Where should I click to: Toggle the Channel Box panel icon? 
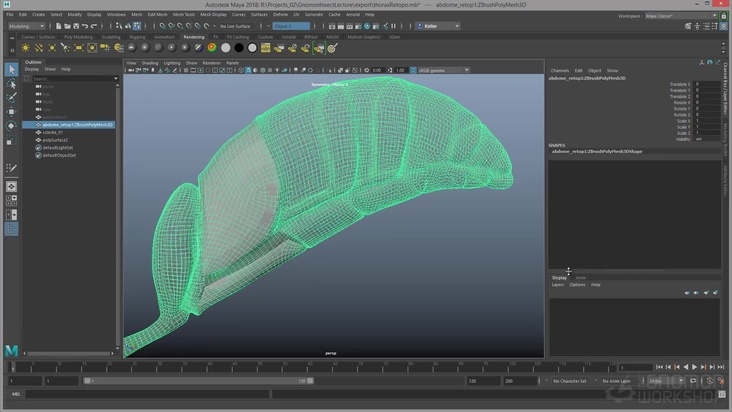(723, 26)
